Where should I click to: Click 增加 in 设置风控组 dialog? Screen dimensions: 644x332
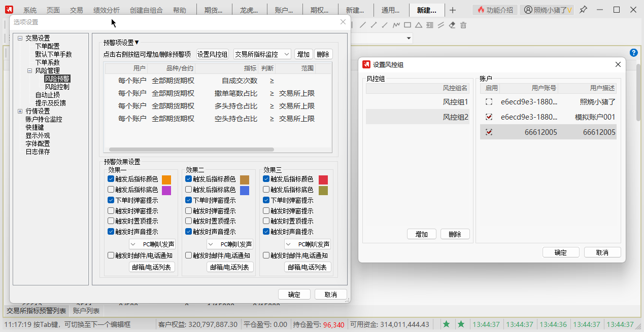click(422, 234)
